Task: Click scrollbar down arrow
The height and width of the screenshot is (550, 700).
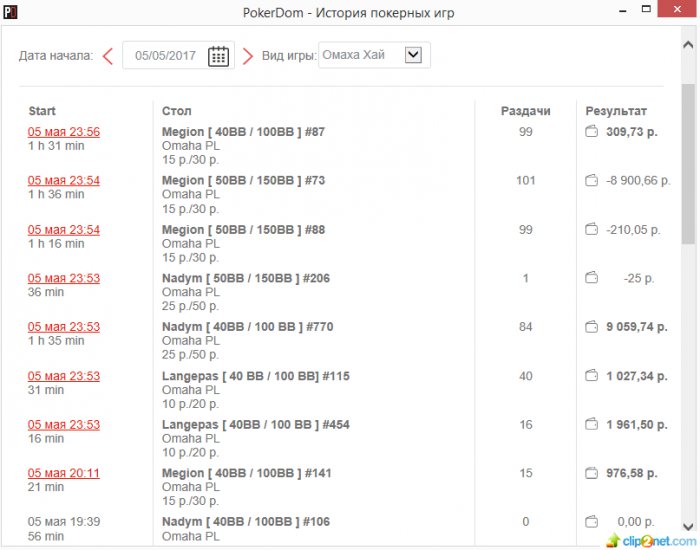Action: 688,527
